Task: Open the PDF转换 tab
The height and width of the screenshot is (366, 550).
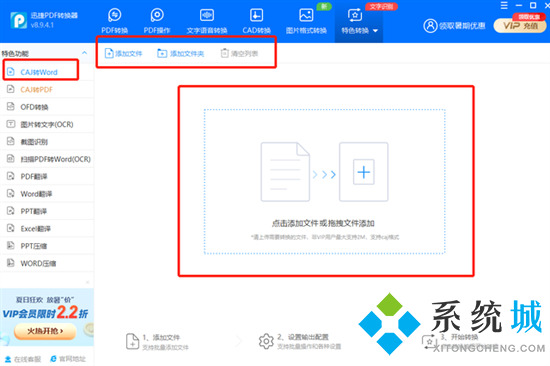Action: pos(114,21)
